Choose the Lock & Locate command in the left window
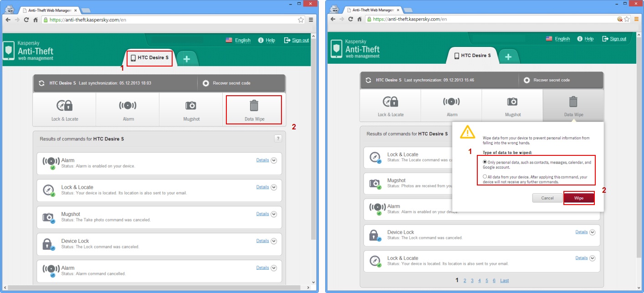This screenshot has height=293, width=644. [65, 109]
